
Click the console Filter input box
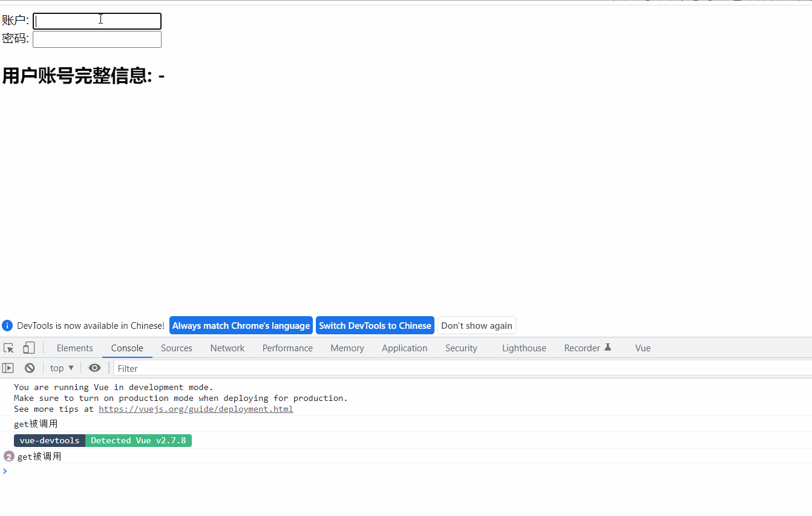463,368
